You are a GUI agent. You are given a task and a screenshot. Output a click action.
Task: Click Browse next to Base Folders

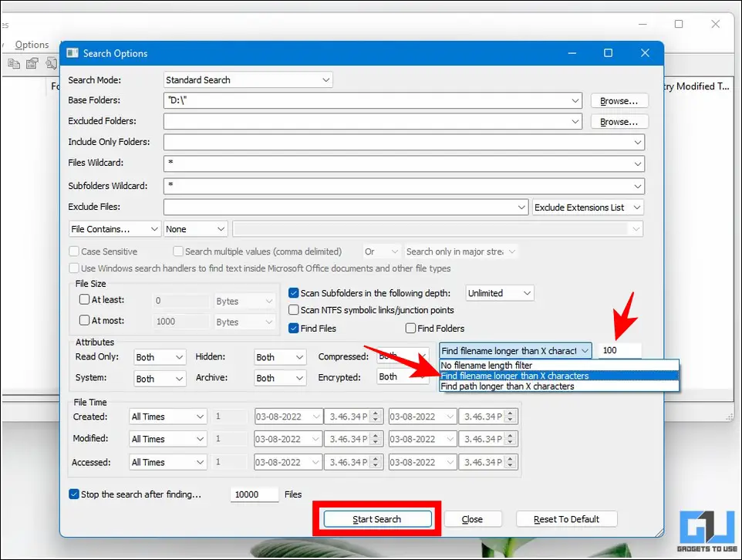pos(619,101)
